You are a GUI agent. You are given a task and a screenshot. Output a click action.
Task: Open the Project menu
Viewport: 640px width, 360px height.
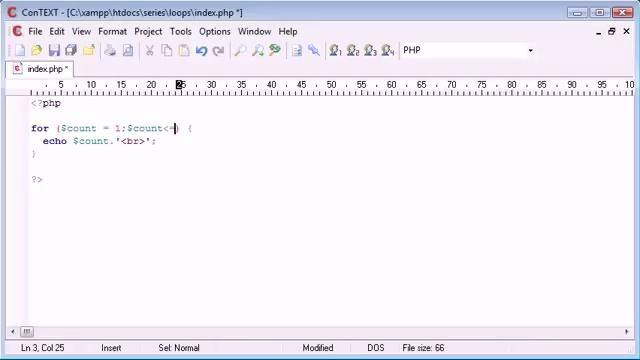[x=148, y=31]
